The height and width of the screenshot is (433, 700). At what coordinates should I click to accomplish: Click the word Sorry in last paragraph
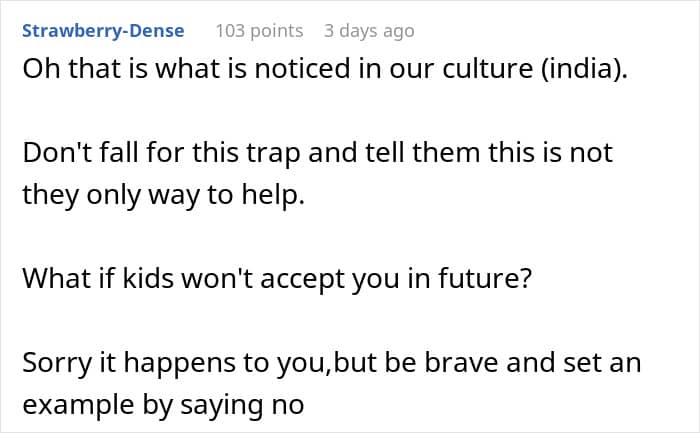click(x=57, y=364)
